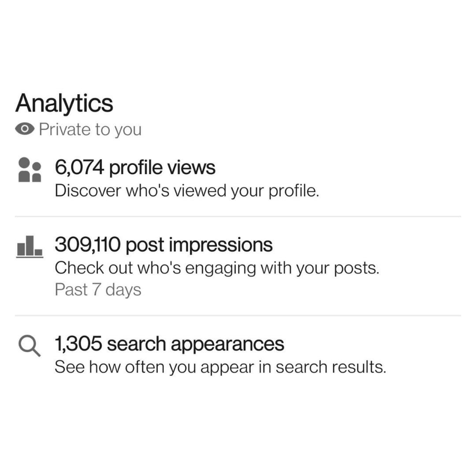The height and width of the screenshot is (476, 476).
Task: Open 309,110 post impressions
Action: tap(164, 245)
